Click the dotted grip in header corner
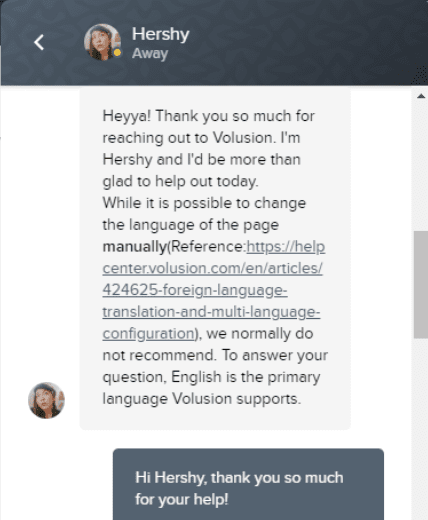 420,76
